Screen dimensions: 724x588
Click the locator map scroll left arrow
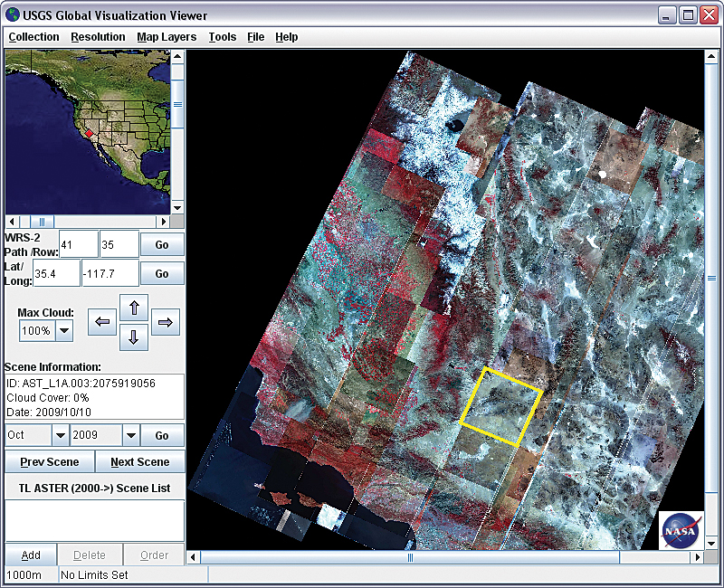point(12,222)
